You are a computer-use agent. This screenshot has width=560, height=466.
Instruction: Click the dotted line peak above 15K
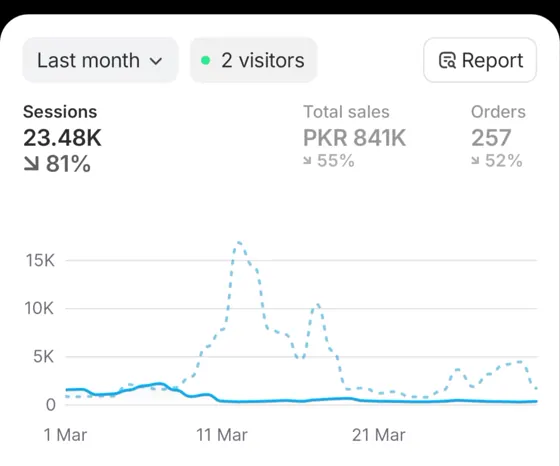coord(239,243)
